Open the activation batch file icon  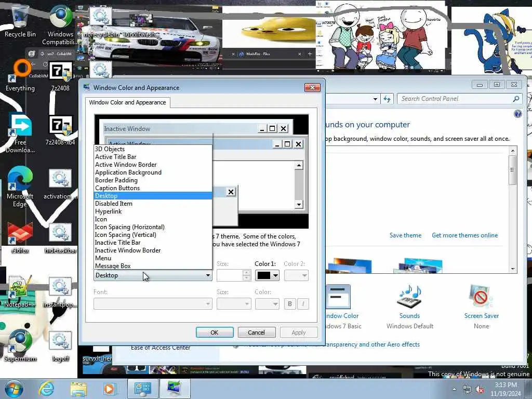coord(60,184)
